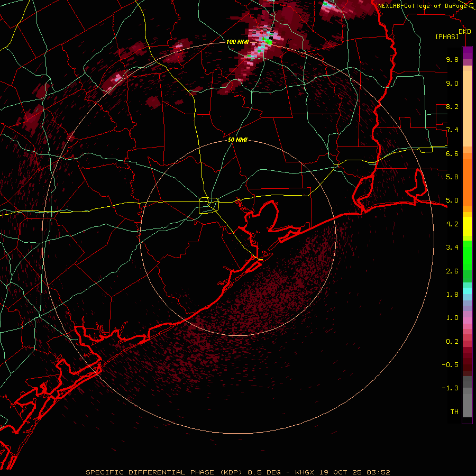Click the TH threshold label on the legend
The image size is (476, 476).
pos(454,412)
